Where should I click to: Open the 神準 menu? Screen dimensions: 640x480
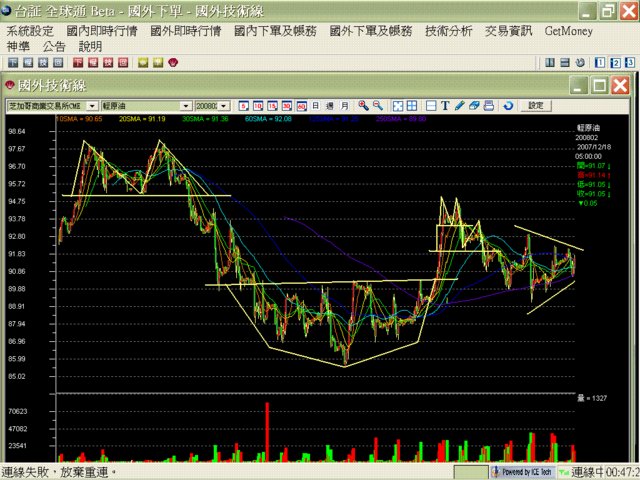click(18, 47)
